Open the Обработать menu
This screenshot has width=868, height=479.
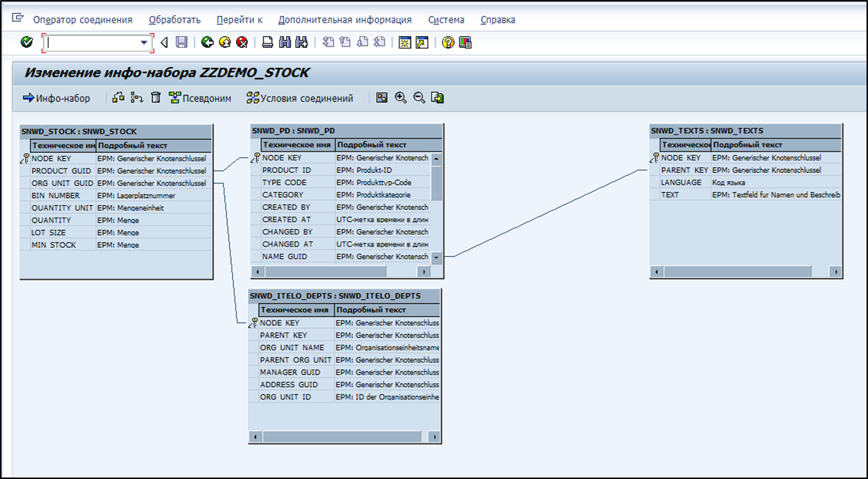point(174,20)
